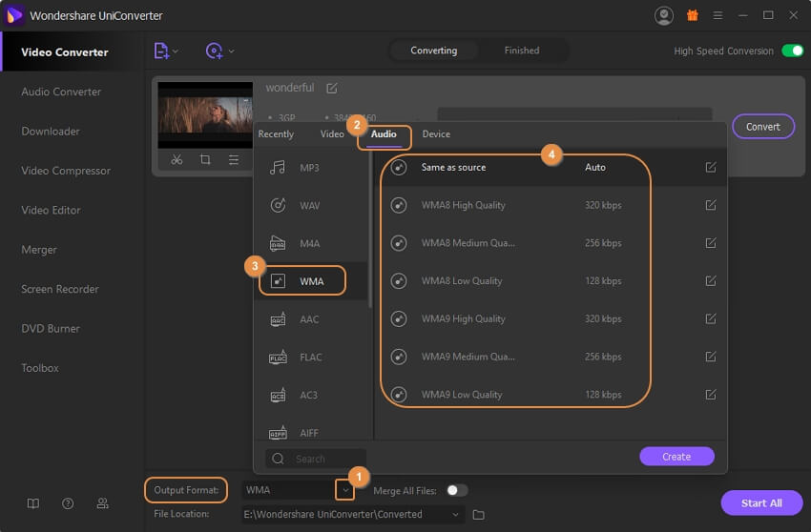Choose WMA9 High Quality 320 kbps
The height and width of the screenshot is (532, 811).
[x=551, y=319]
